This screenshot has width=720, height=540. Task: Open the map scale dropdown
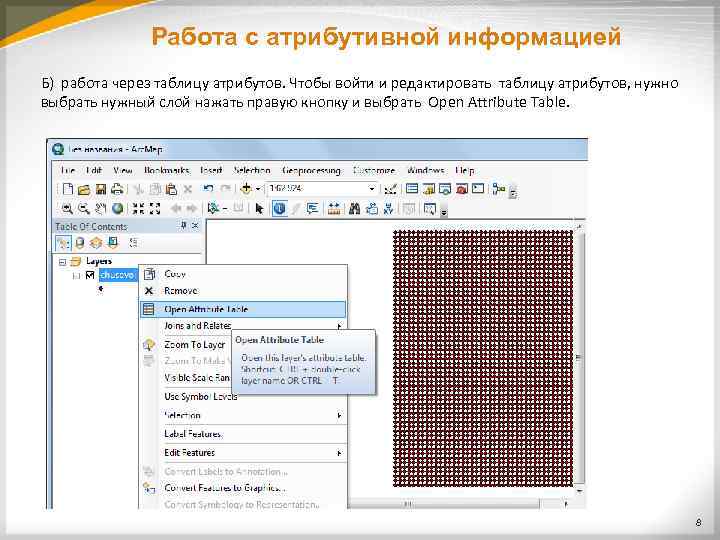pyautogui.click(x=371, y=189)
